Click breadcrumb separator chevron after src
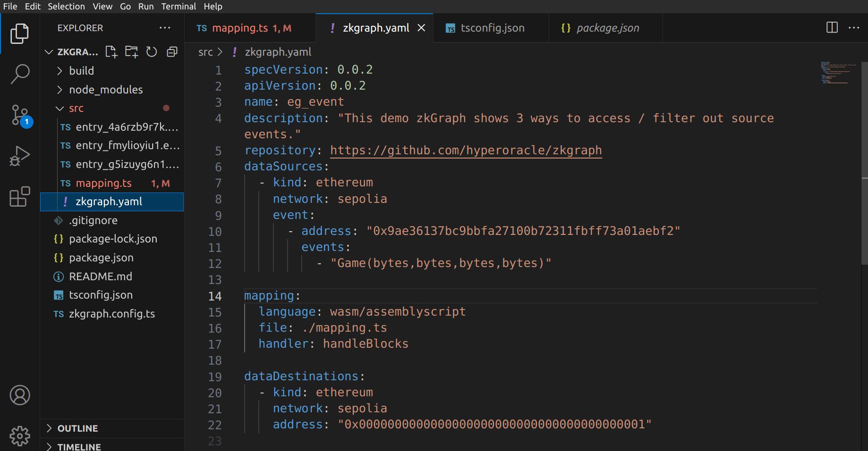The width and height of the screenshot is (868, 451). (220, 52)
